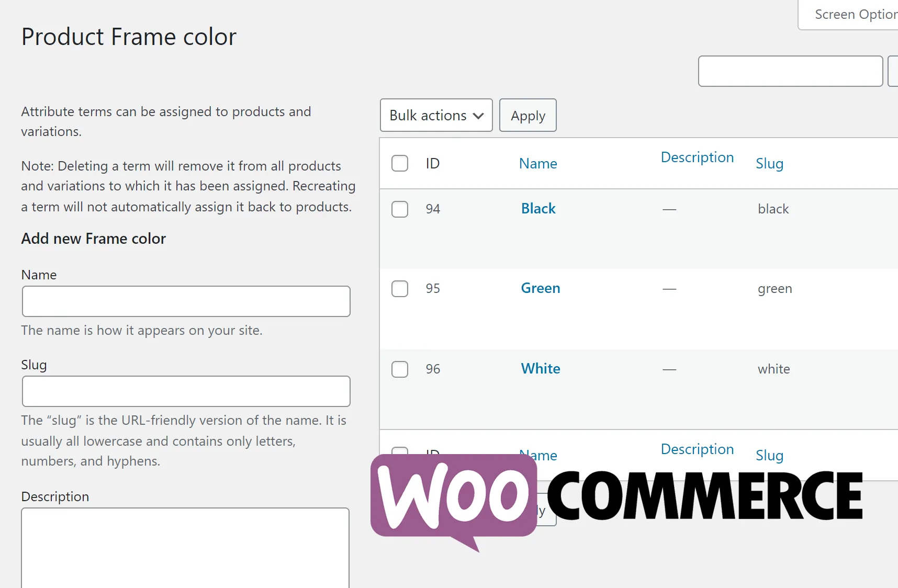Image resolution: width=898 pixels, height=588 pixels.
Task: Select the slug text green
Action: tap(774, 289)
